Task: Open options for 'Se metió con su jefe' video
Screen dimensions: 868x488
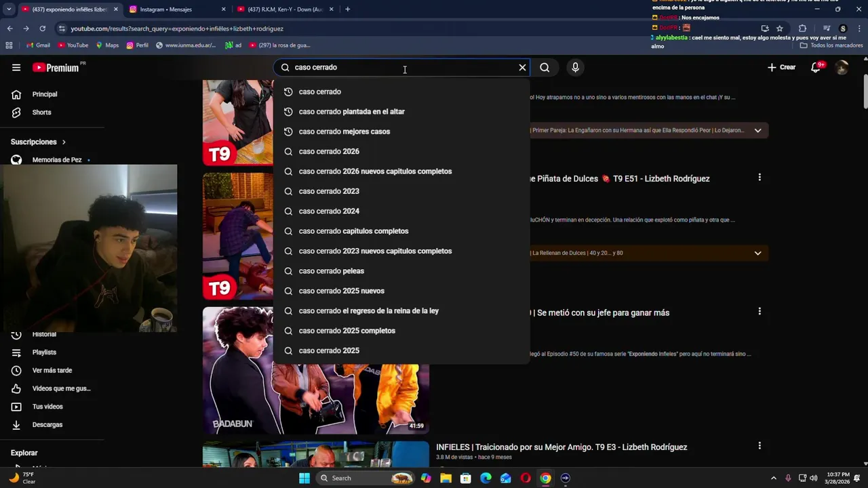Action: (759, 312)
